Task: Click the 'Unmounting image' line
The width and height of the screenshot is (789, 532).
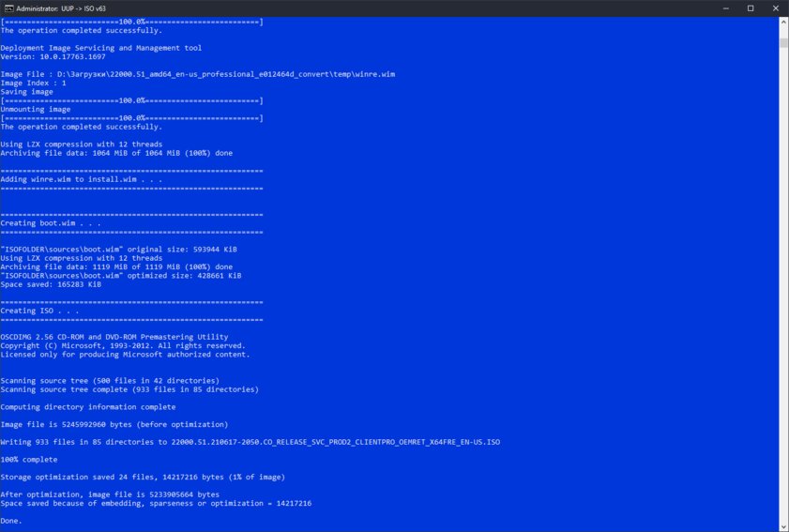Action: (36, 109)
